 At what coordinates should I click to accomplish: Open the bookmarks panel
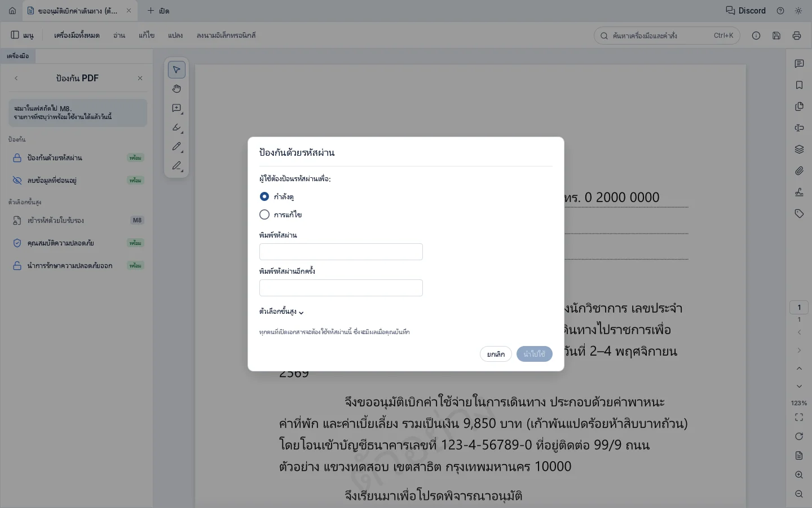[799, 85]
